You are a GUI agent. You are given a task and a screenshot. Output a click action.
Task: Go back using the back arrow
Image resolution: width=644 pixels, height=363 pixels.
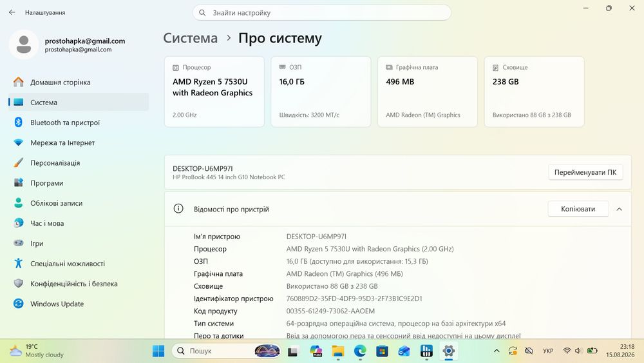click(12, 12)
